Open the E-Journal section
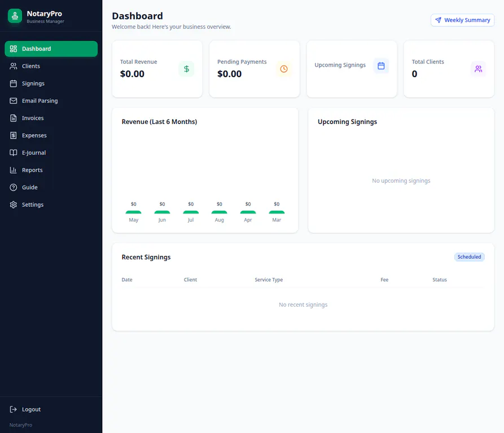This screenshot has height=433, width=504. click(x=51, y=153)
